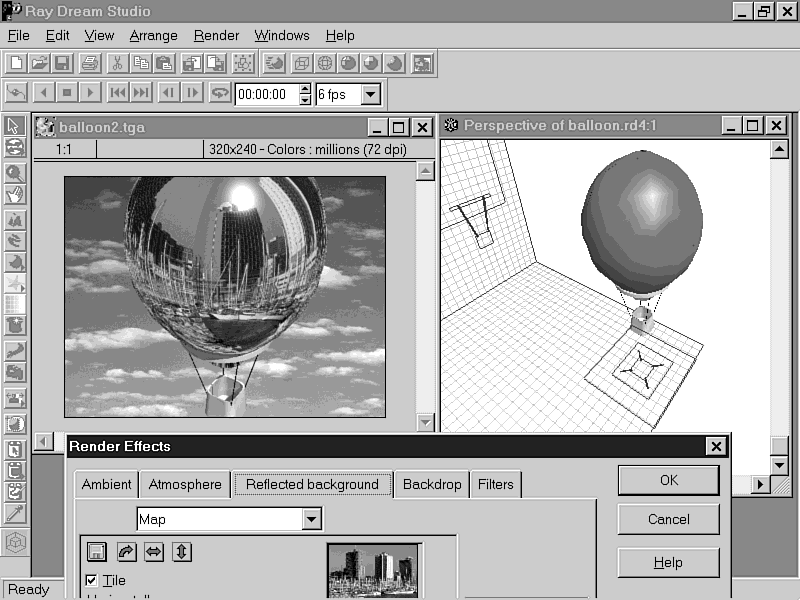Increase the time value with the stepper arrow
This screenshot has height=600, width=800.
pos(305,90)
